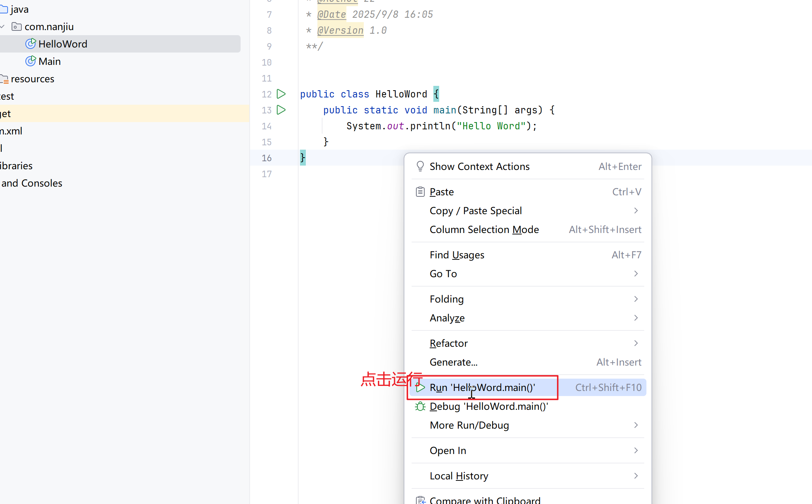Click the lightbulb Show Context Actions icon
Screen dimensions: 812x504
point(420,166)
